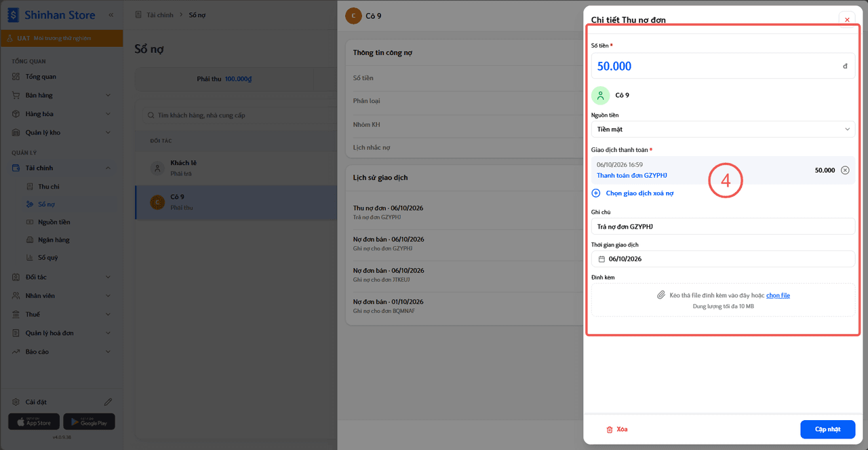Open Quản lý hoá đơn menu

[x=62, y=333]
